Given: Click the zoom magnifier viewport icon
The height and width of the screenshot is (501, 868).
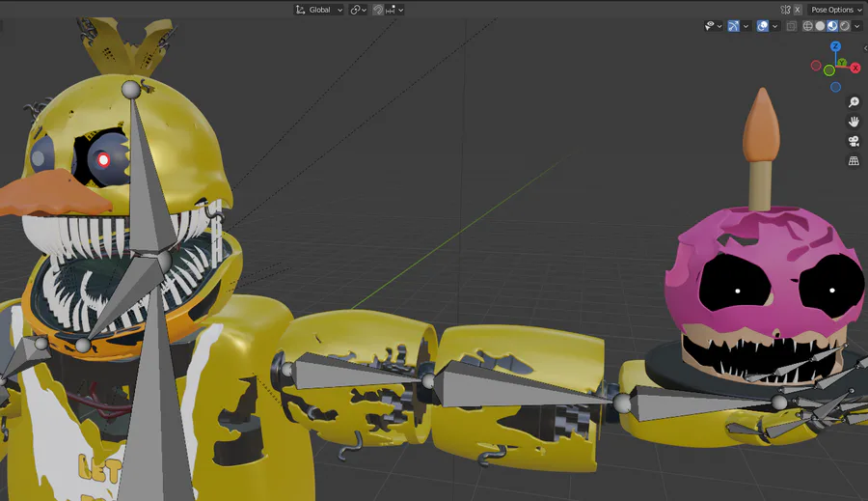Looking at the screenshot, I should (854, 102).
